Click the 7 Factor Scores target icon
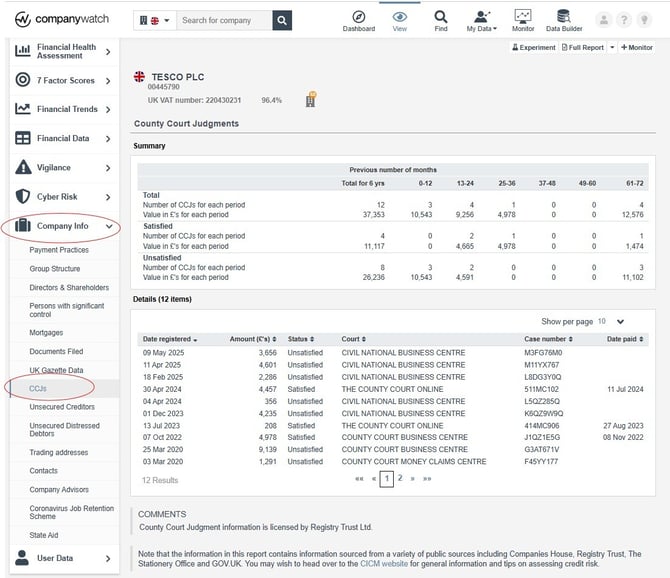The height and width of the screenshot is (578, 670). [x=23, y=80]
